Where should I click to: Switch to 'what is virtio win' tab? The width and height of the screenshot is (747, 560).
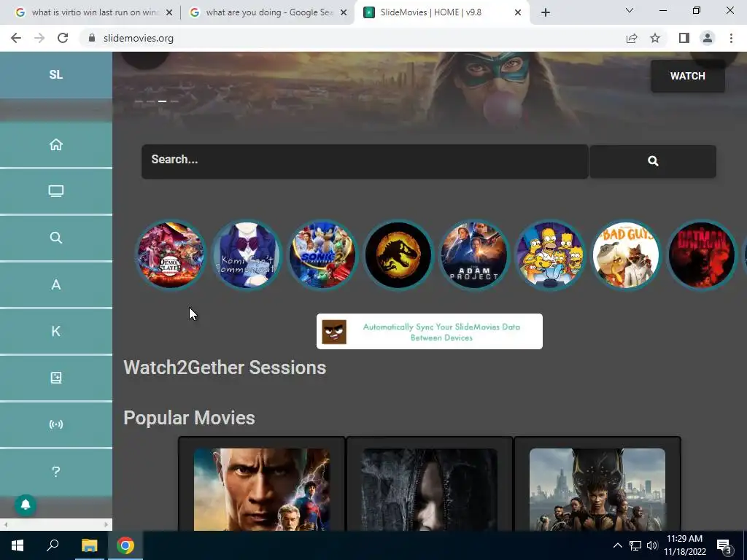(x=94, y=12)
